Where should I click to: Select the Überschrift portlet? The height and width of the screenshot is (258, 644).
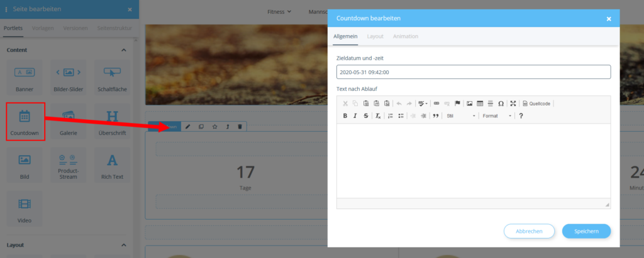112,121
